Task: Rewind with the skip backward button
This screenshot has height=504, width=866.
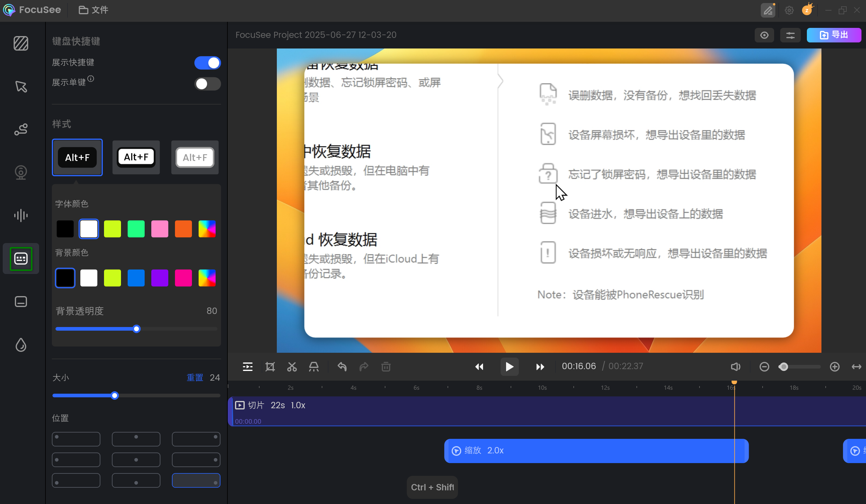Action: [479, 367]
